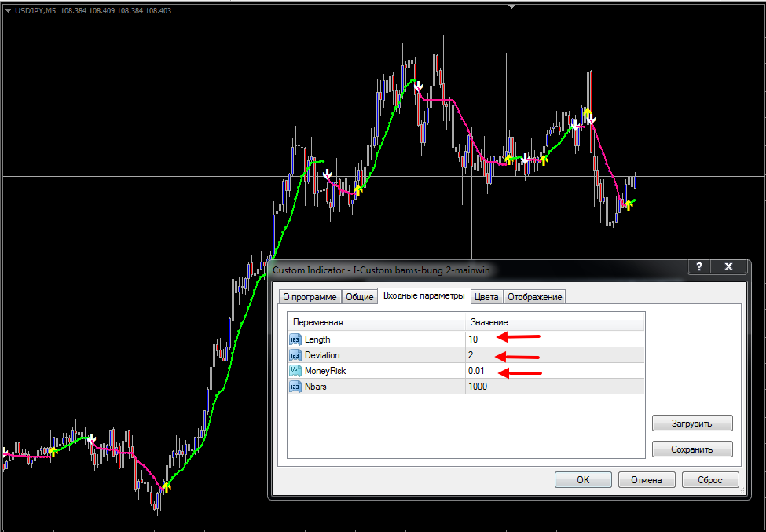
Task: Open the Цвета tab
Action: [x=486, y=297]
